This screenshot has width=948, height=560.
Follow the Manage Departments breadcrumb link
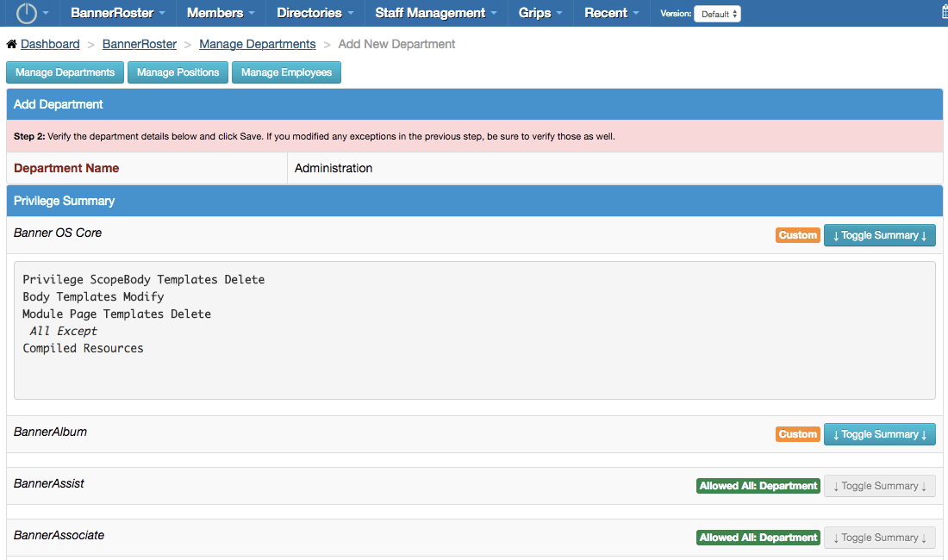[x=258, y=44]
